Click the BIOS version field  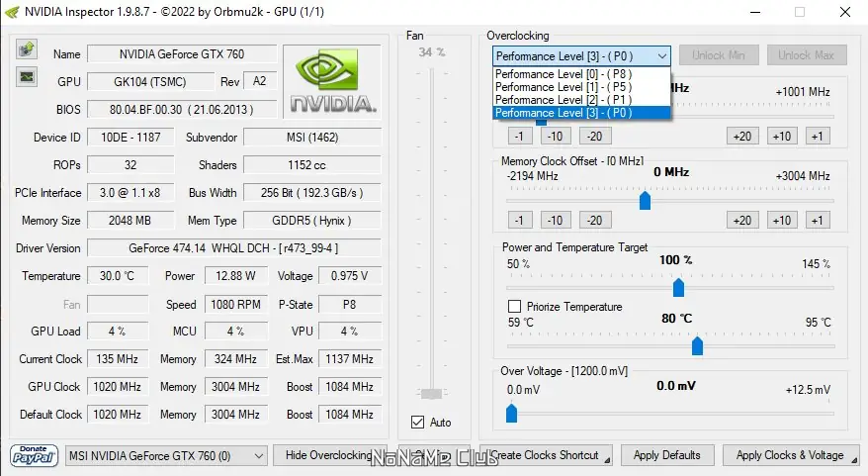click(182, 110)
